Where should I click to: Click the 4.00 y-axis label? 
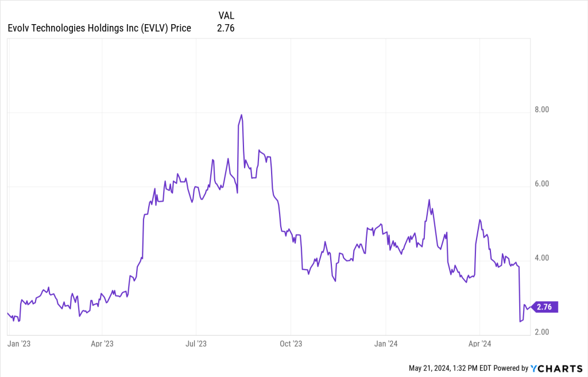[x=542, y=258]
